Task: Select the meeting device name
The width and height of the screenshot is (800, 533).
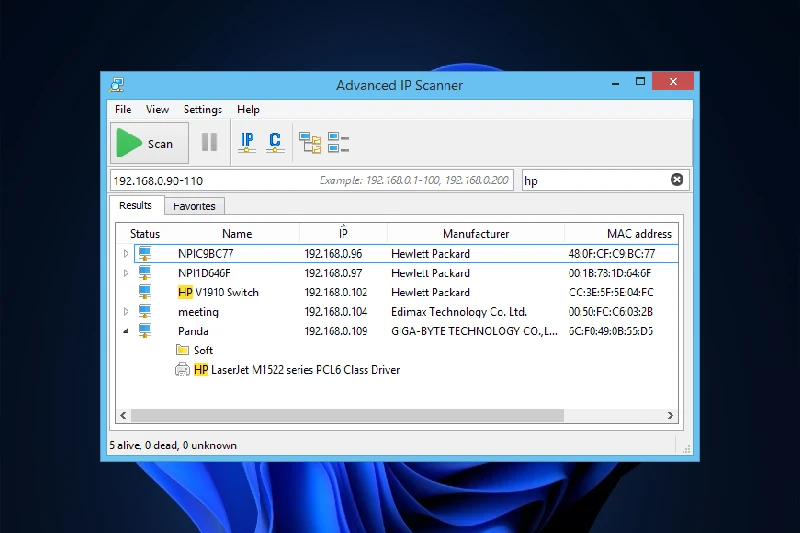Action: click(x=198, y=312)
